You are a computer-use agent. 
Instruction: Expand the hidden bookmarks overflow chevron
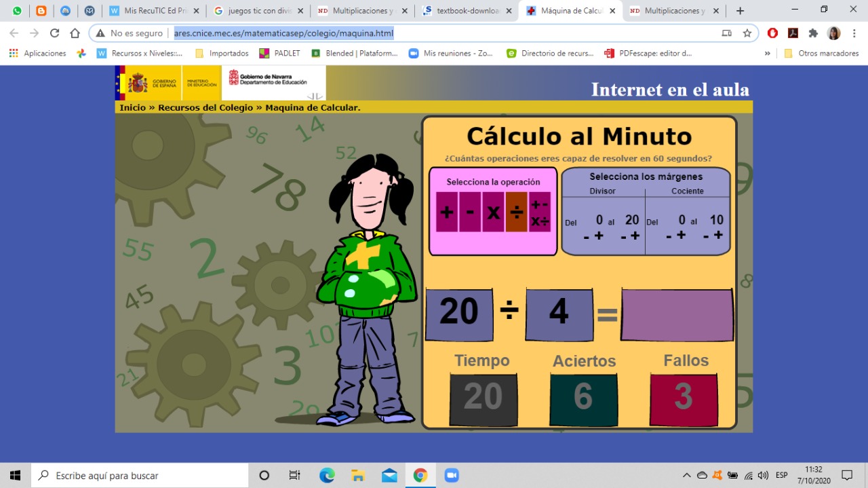(x=767, y=52)
